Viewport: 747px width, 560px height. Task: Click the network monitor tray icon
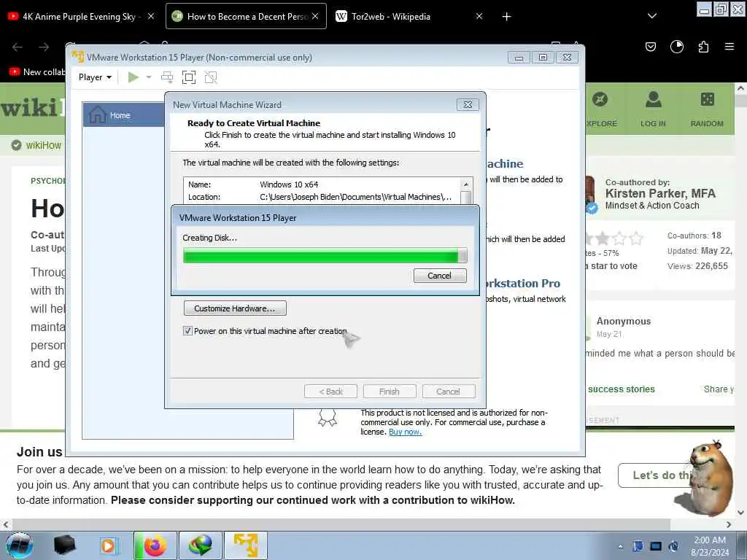tap(656, 546)
